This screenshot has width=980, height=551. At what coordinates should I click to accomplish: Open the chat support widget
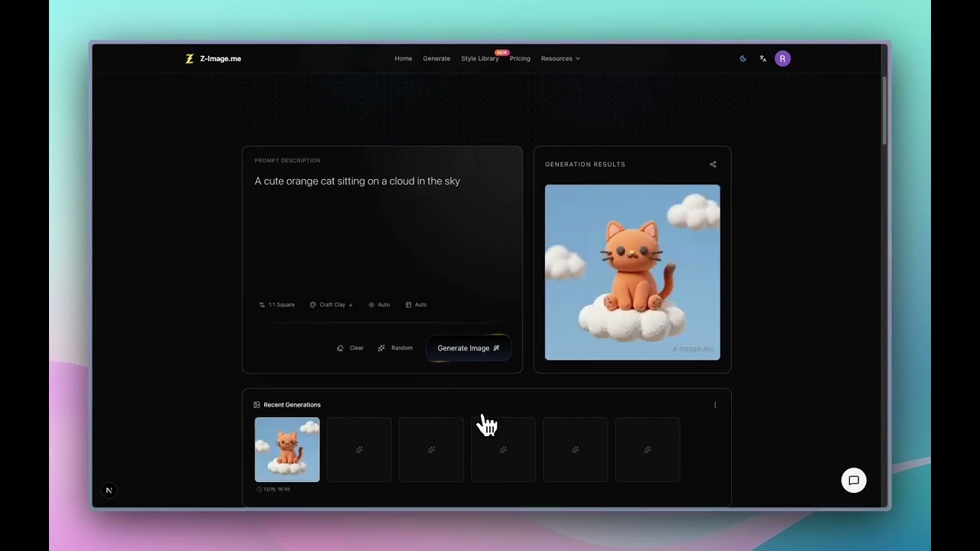tap(854, 481)
